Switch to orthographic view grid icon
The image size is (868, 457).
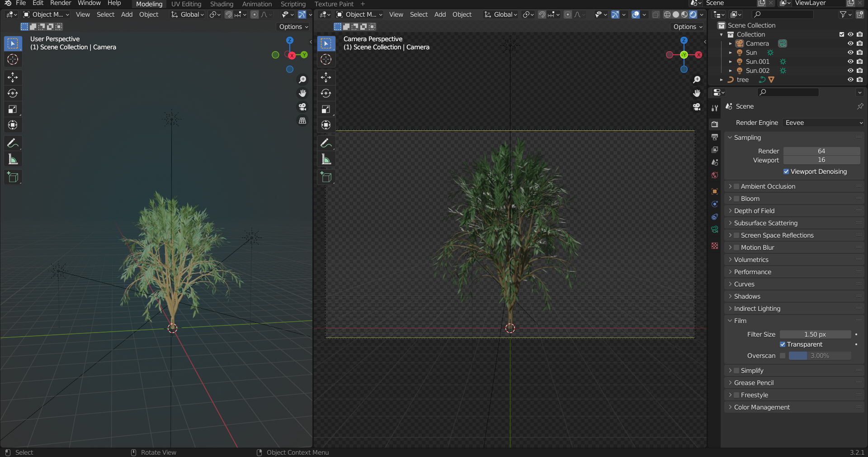(x=302, y=121)
